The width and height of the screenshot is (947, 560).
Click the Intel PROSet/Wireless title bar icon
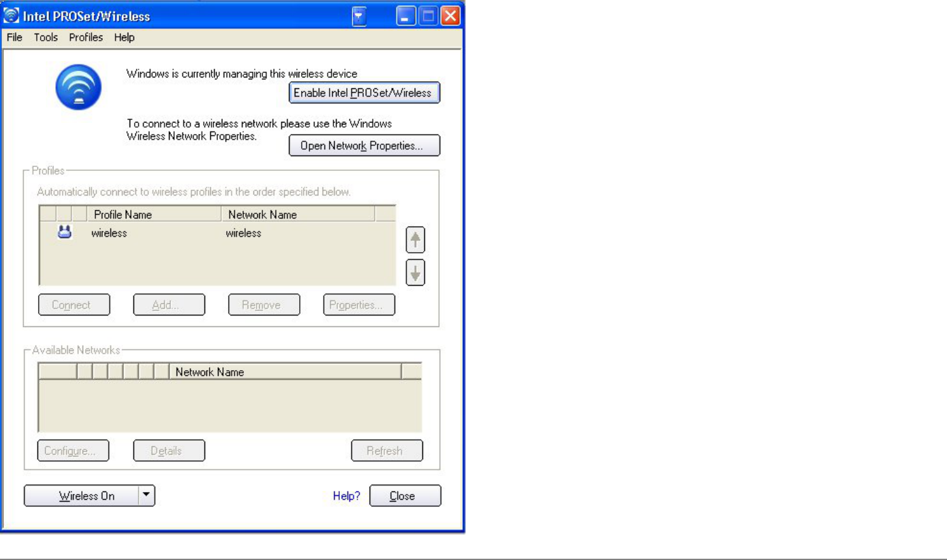[11, 15]
